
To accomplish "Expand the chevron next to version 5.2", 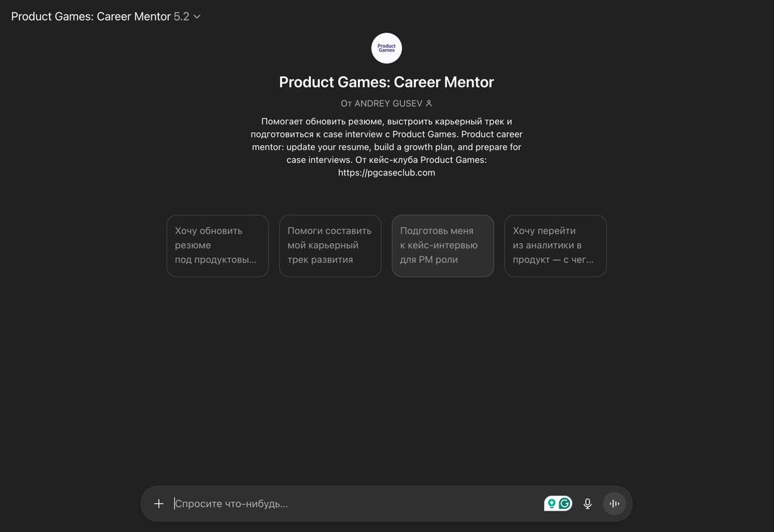I will [x=197, y=17].
